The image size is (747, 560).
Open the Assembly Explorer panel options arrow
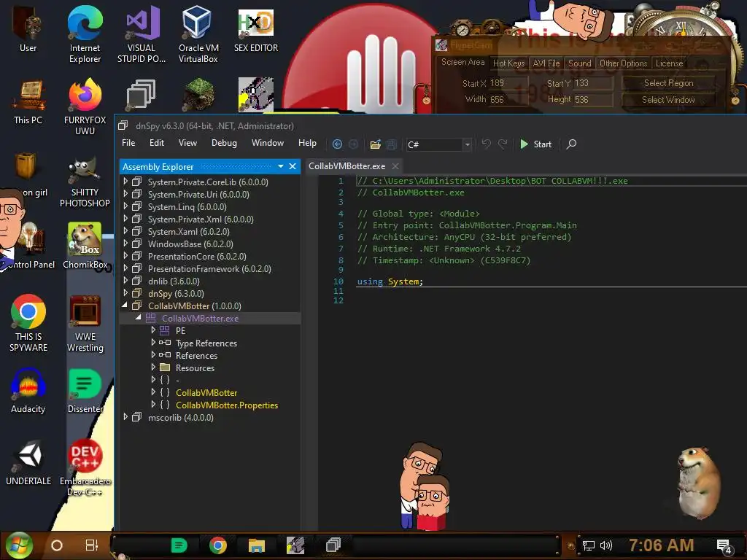pyautogui.click(x=281, y=166)
